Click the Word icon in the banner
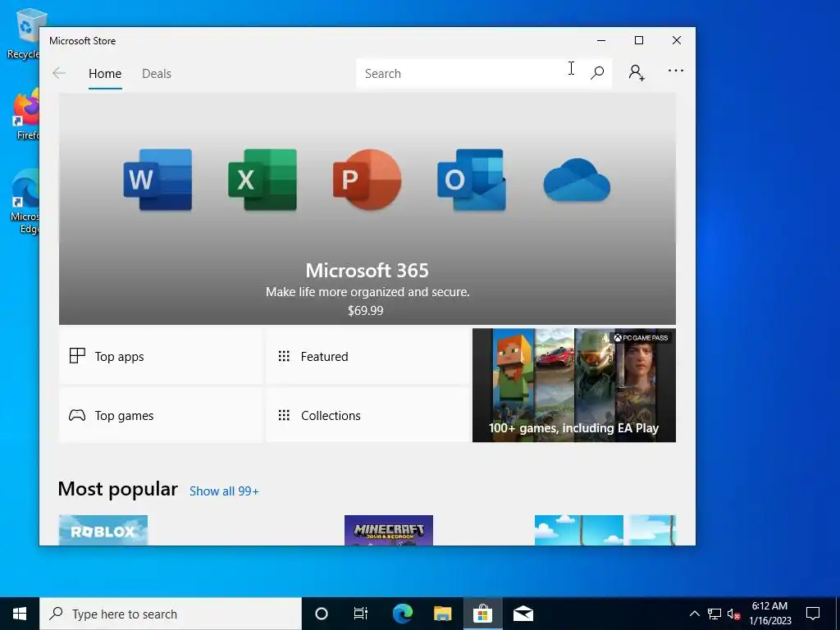 (x=157, y=180)
